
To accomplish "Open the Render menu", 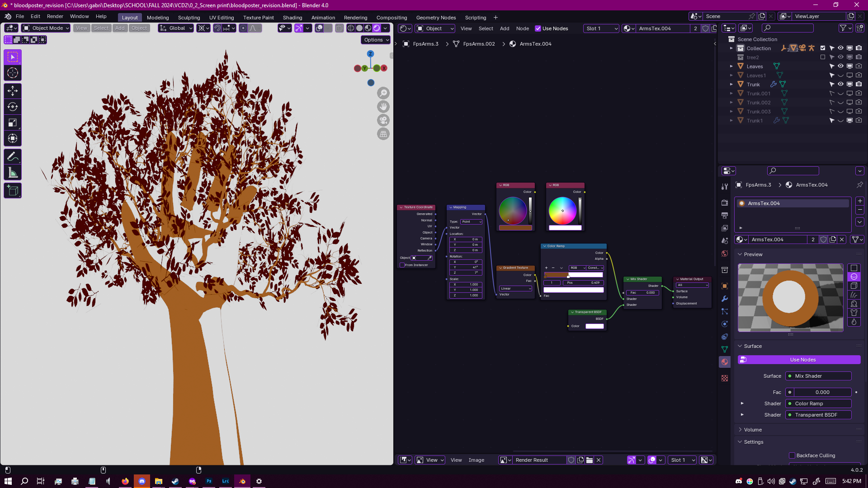I will point(55,16).
